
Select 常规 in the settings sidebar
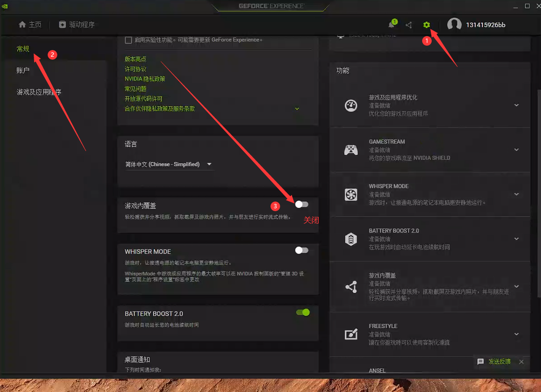click(x=23, y=49)
